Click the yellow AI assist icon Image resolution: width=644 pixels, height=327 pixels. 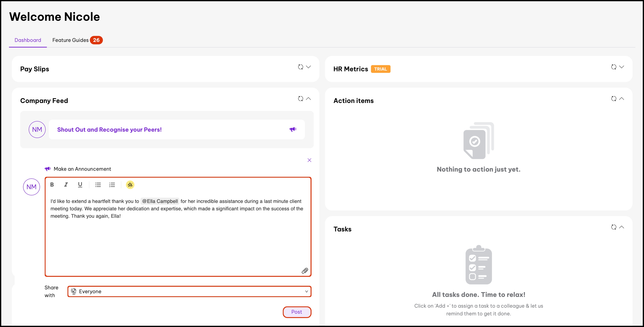coord(130,185)
